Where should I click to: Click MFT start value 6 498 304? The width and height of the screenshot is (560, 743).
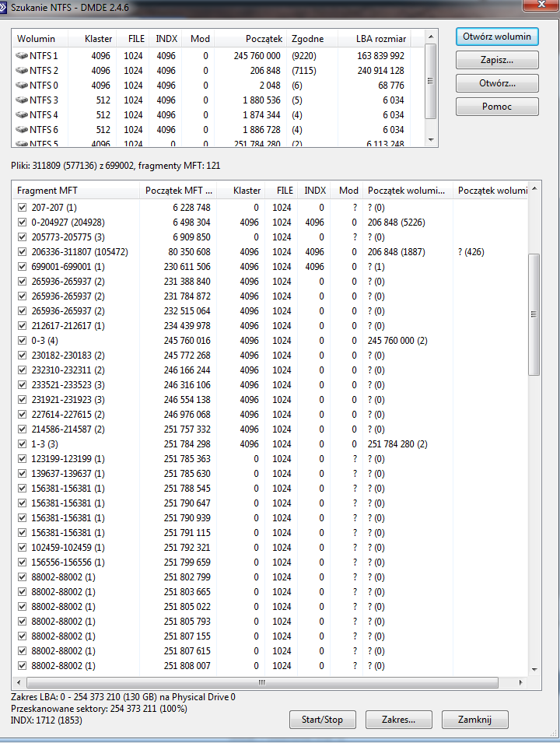[x=191, y=223]
